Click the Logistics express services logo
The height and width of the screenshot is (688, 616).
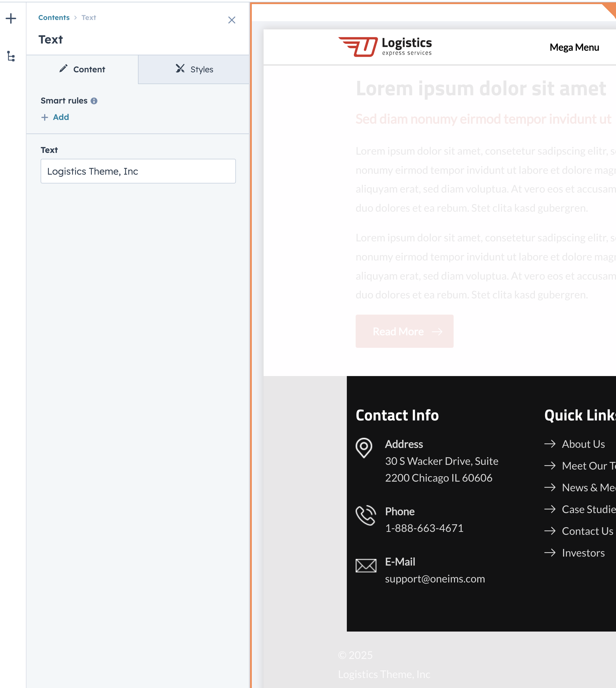[x=385, y=47]
